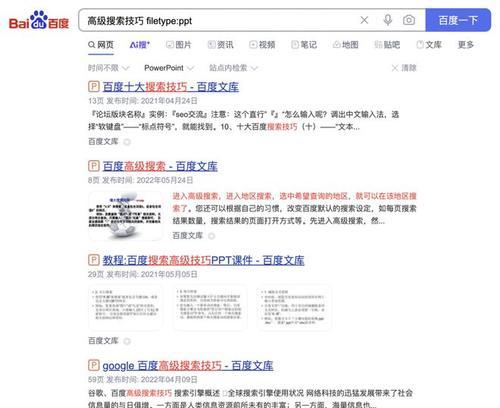Switch to the 地图 tab
This screenshot has height=408, width=500.
coord(346,45)
